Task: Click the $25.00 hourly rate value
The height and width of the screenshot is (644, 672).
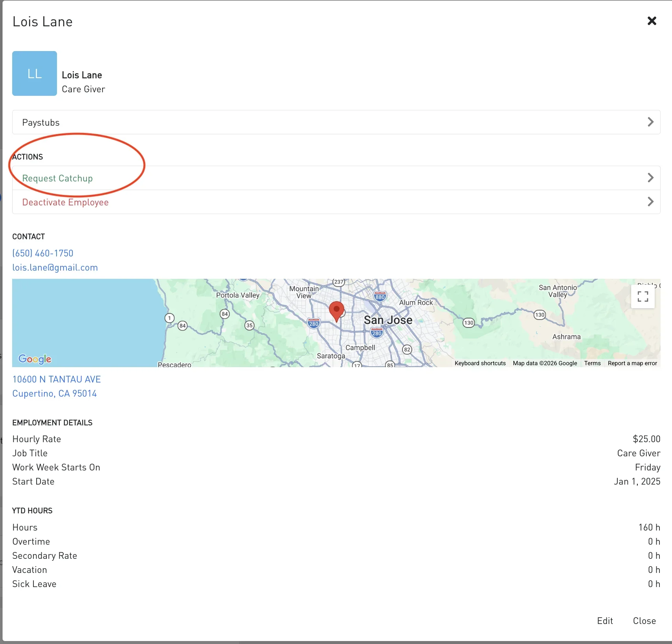Action: pos(646,439)
